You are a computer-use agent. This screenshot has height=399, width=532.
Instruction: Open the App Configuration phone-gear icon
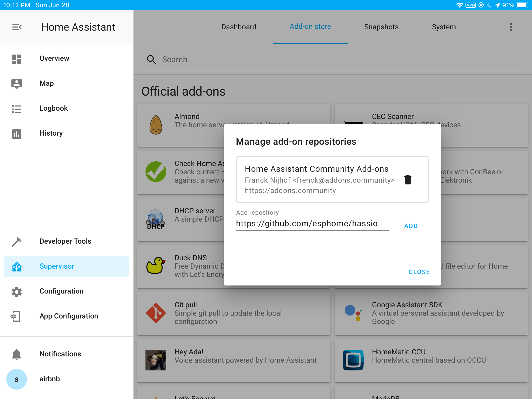[x=16, y=316]
